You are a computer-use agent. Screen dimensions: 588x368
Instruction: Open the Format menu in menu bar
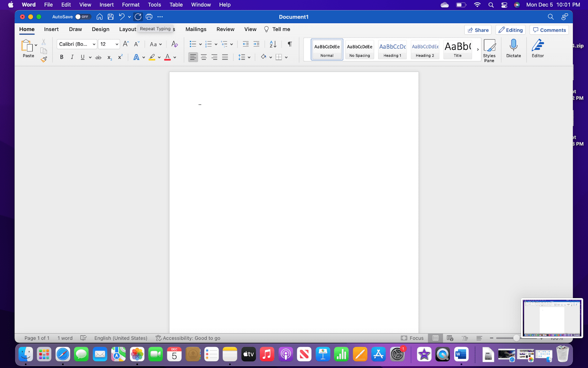pyautogui.click(x=131, y=5)
